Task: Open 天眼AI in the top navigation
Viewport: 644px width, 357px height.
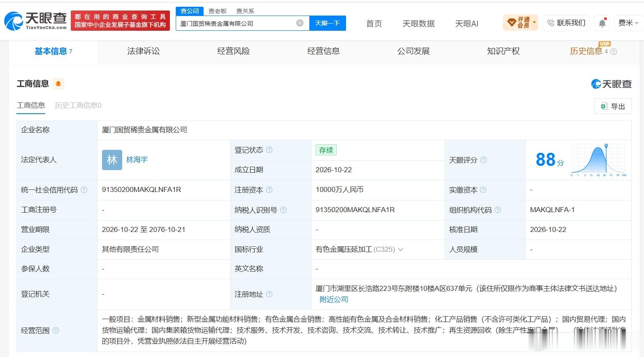Action: tap(467, 24)
